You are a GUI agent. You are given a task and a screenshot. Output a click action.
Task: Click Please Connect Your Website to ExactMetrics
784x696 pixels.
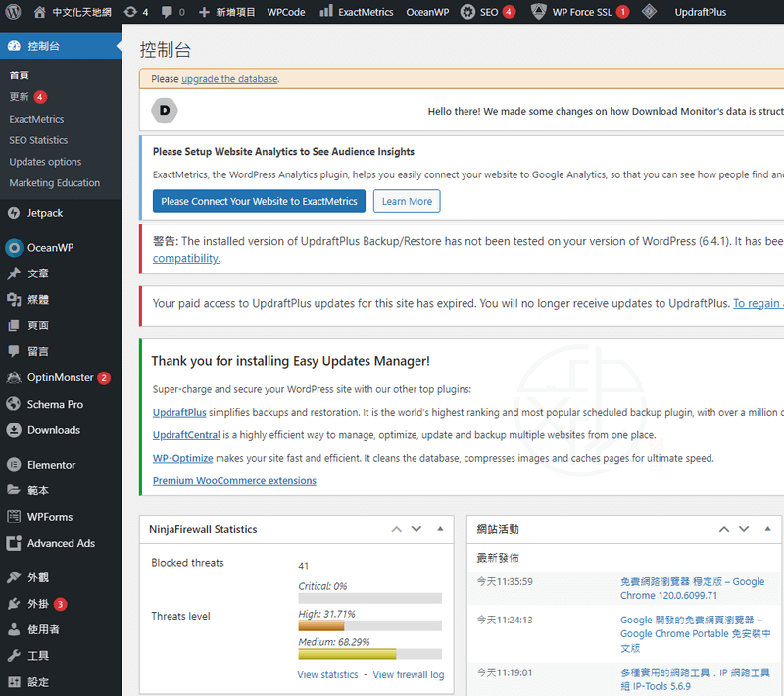[259, 201]
